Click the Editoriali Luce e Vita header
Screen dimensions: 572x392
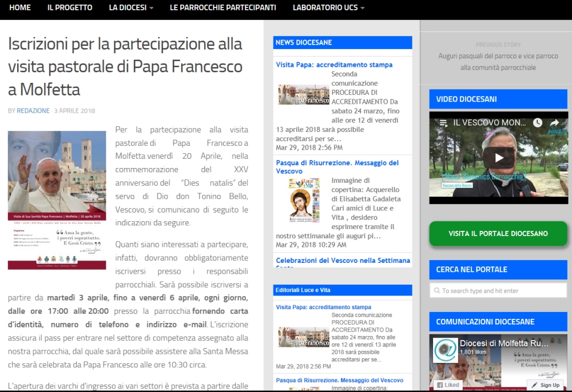coord(343,290)
